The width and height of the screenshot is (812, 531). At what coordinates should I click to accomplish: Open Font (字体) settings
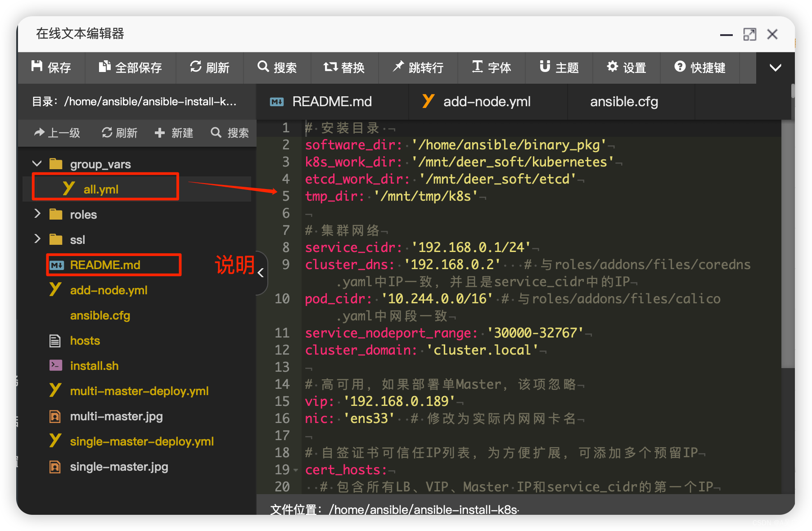coord(492,67)
